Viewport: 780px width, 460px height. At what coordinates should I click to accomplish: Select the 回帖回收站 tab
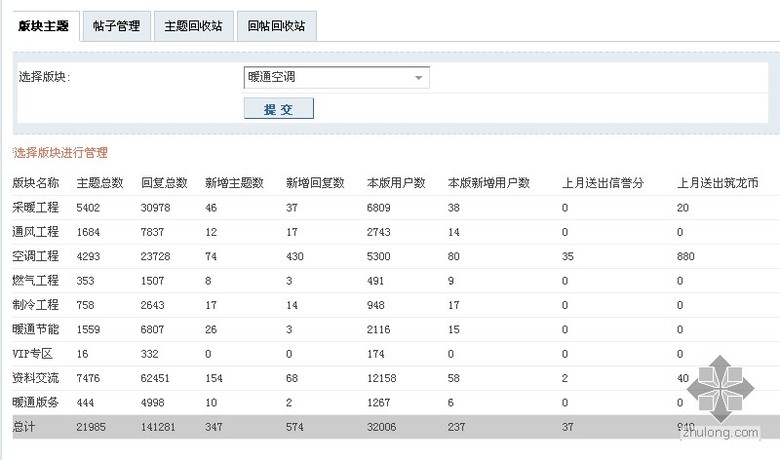277,26
